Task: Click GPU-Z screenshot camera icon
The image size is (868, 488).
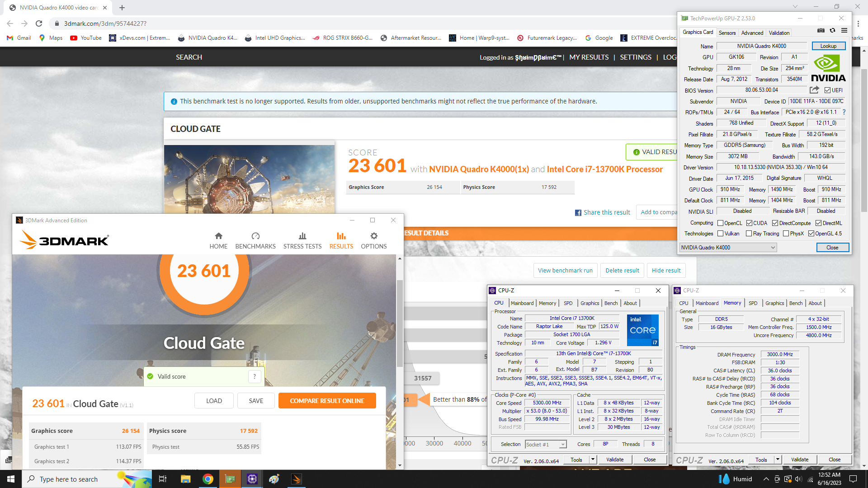Action: [x=821, y=31]
